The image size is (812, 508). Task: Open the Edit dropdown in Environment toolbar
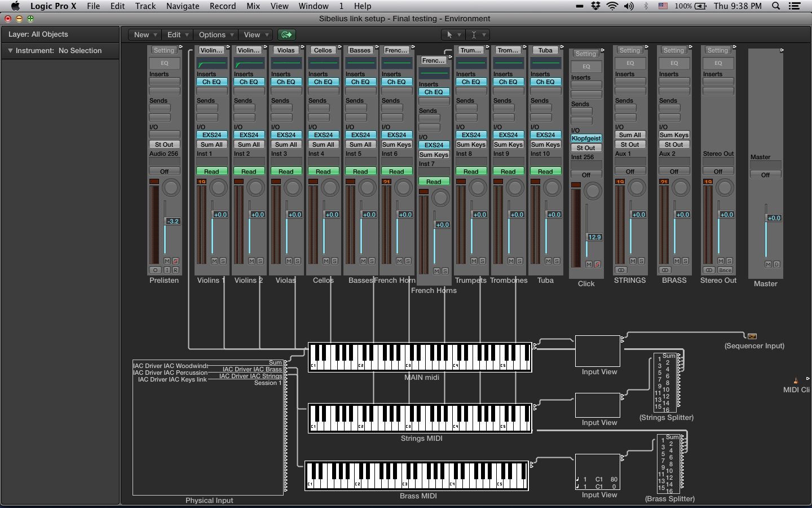coord(178,34)
